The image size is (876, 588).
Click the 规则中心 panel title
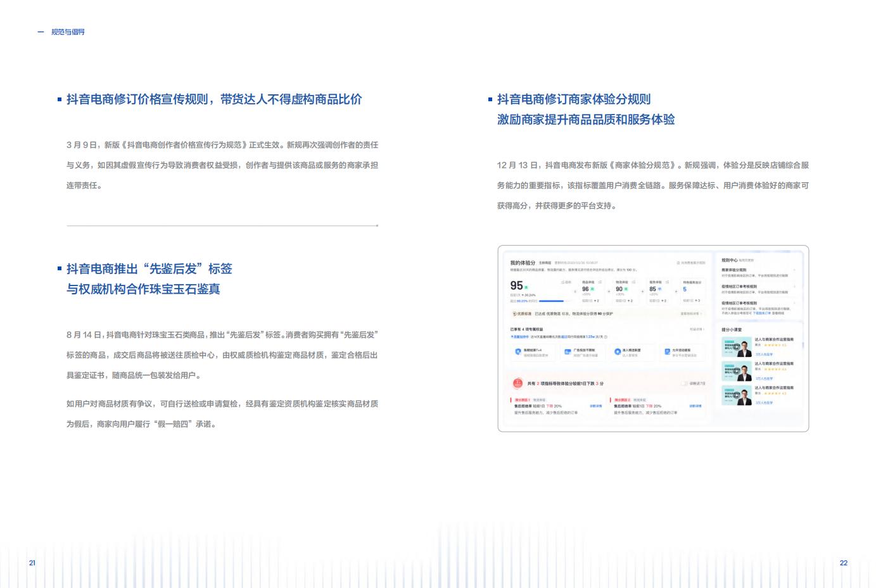pos(730,260)
